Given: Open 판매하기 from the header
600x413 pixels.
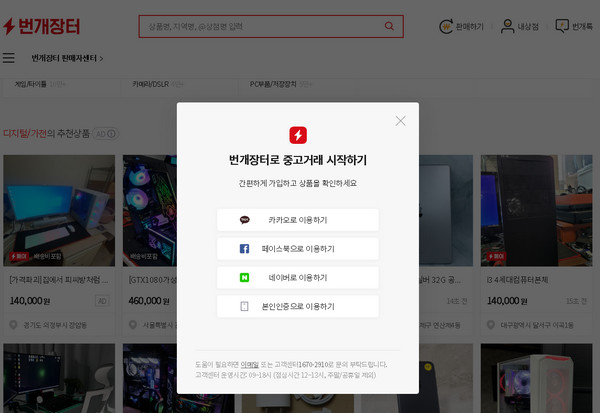Looking at the screenshot, I should pos(461,26).
